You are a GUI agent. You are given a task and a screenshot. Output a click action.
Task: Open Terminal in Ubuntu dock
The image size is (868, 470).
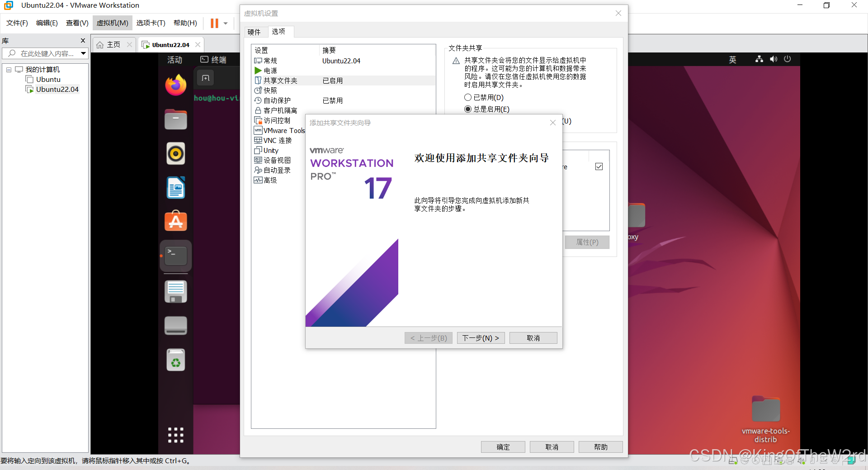point(176,256)
